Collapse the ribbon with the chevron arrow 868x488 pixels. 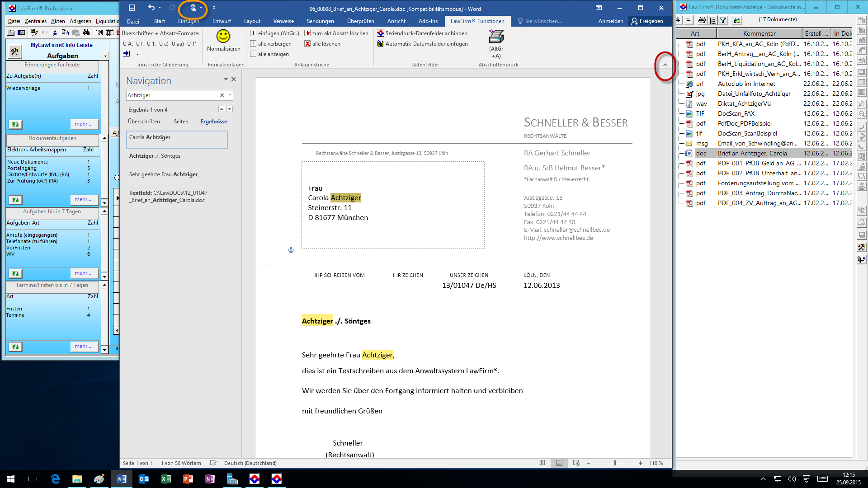[665, 65]
